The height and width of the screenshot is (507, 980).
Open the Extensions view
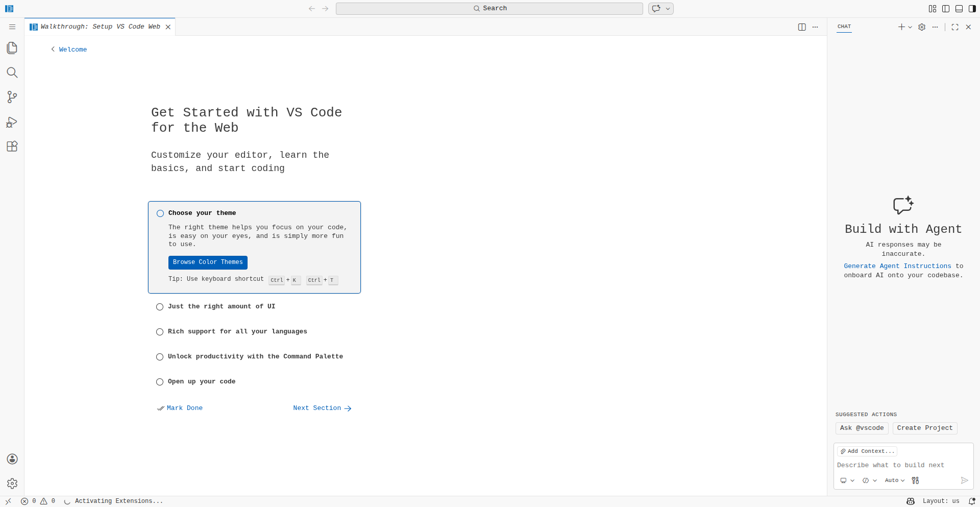[x=12, y=147]
